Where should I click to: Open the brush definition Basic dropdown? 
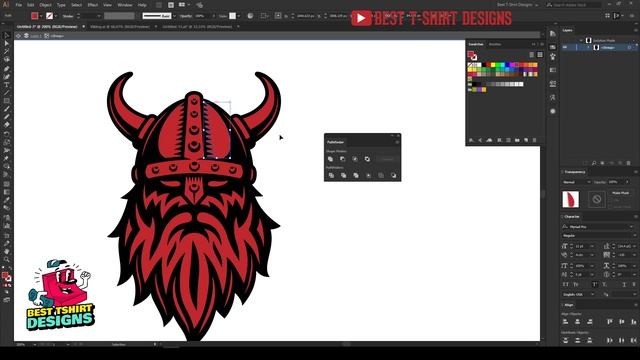click(x=174, y=16)
